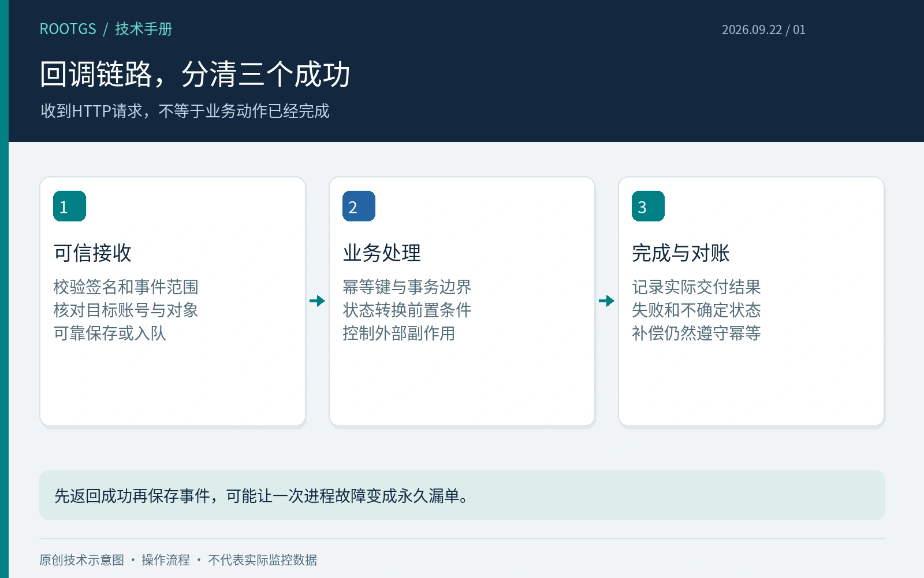Click the 可信接收 card heading
Viewport: 924px width, 578px height.
[x=92, y=253]
